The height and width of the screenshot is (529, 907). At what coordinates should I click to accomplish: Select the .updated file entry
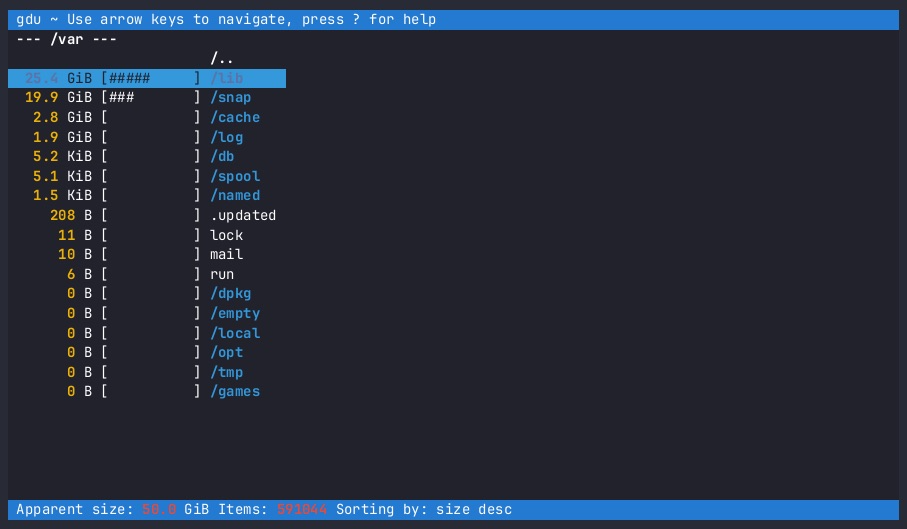(243, 215)
